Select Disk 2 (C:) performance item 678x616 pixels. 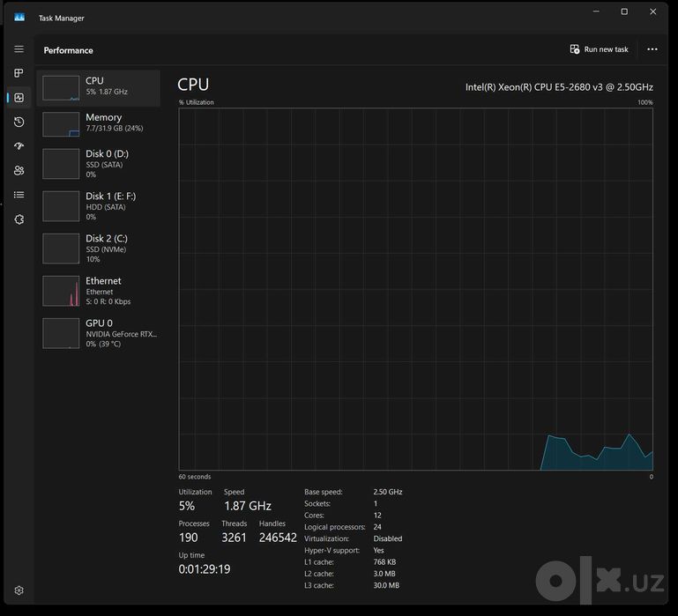point(99,249)
